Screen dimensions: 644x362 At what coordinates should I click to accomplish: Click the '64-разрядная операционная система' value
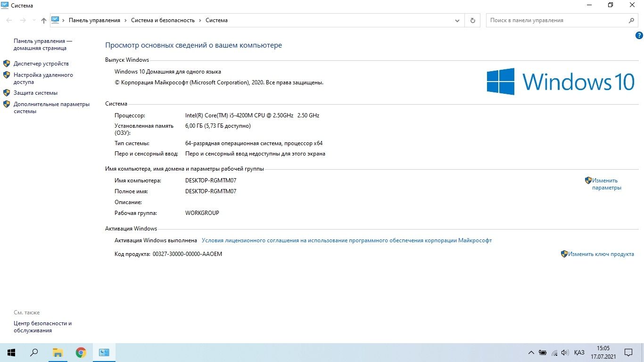254,143
